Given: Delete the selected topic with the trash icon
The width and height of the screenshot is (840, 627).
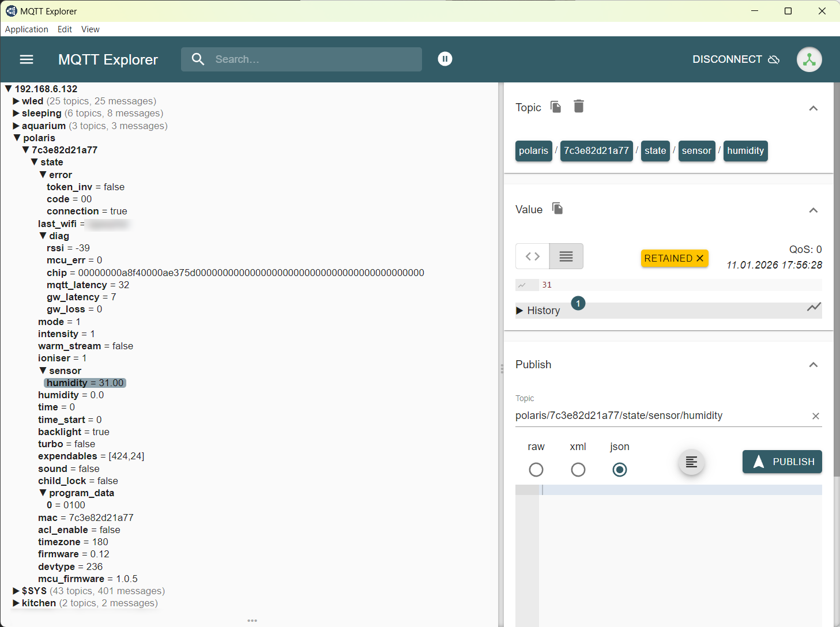Looking at the screenshot, I should coord(579,107).
